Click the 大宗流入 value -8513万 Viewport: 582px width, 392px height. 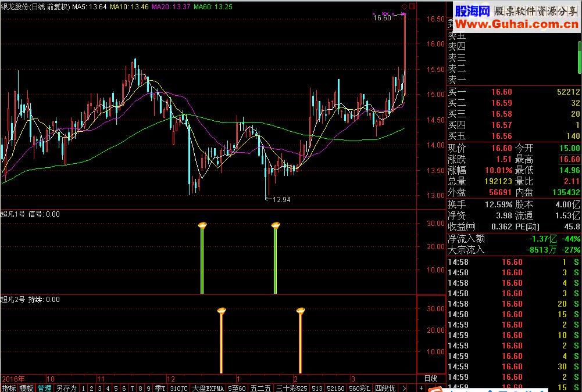(541, 250)
